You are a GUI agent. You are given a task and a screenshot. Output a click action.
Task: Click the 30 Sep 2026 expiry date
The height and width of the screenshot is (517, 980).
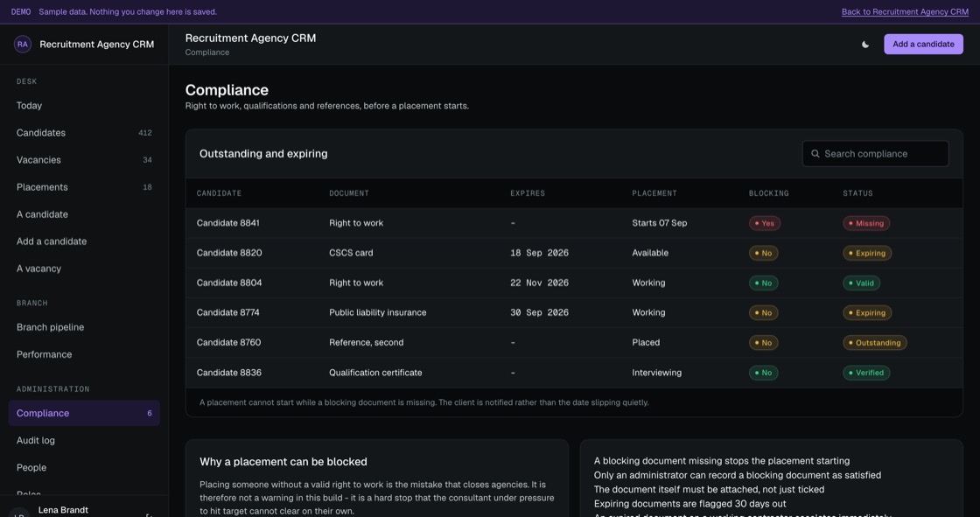click(539, 312)
